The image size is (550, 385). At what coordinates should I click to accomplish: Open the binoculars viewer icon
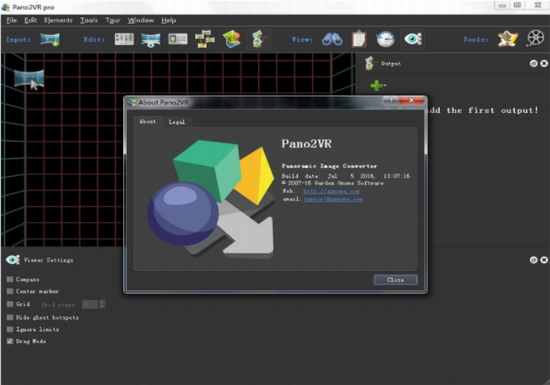pyautogui.click(x=332, y=39)
